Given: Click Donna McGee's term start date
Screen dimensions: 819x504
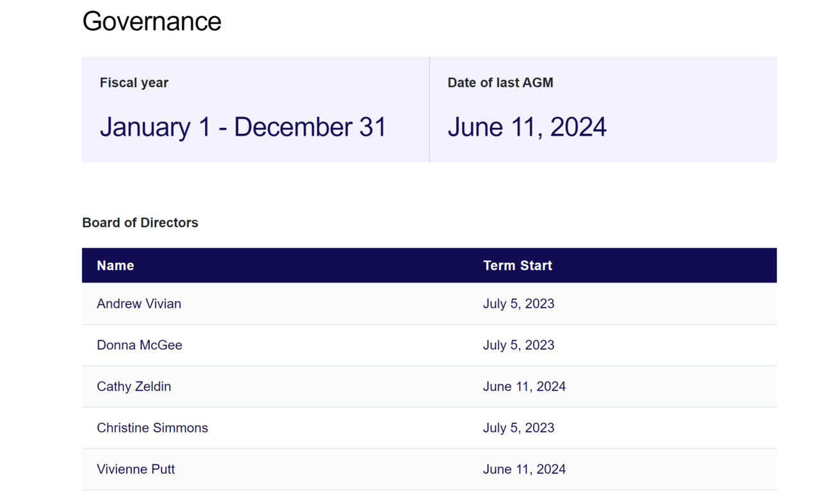Looking at the screenshot, I should point(518,345).
